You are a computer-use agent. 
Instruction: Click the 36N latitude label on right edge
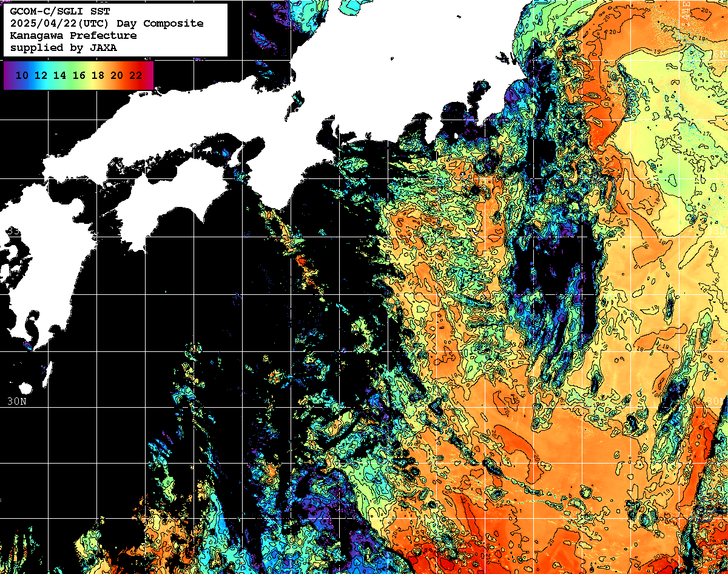pyautogui.click(x=716, y=53)
